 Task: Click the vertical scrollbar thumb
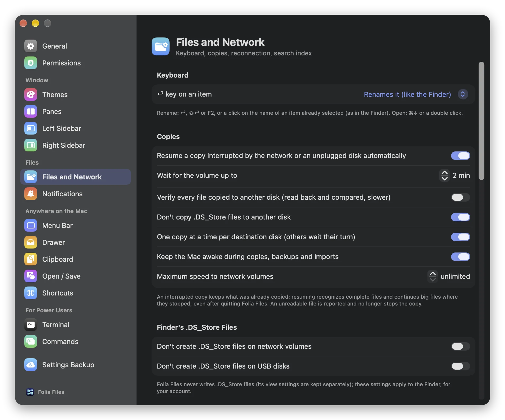point(481,121)
